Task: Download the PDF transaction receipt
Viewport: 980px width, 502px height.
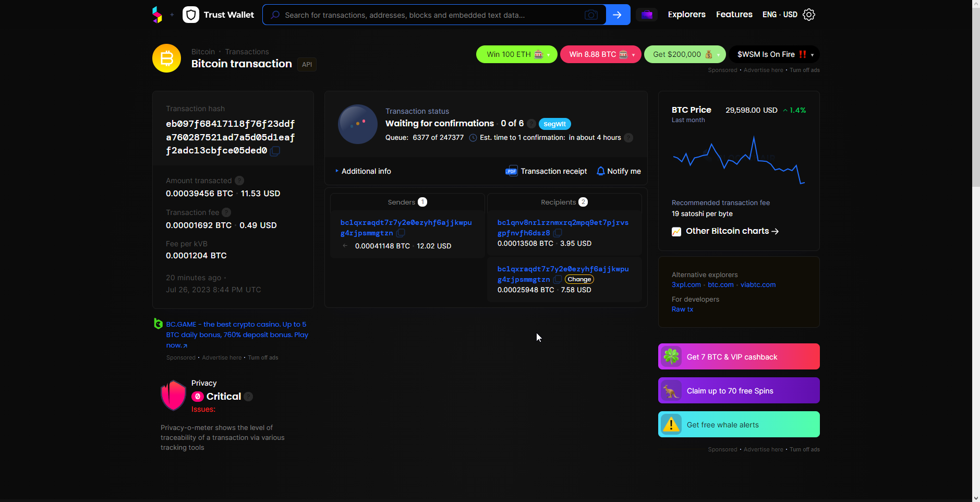Action: (x=547, y=171)
